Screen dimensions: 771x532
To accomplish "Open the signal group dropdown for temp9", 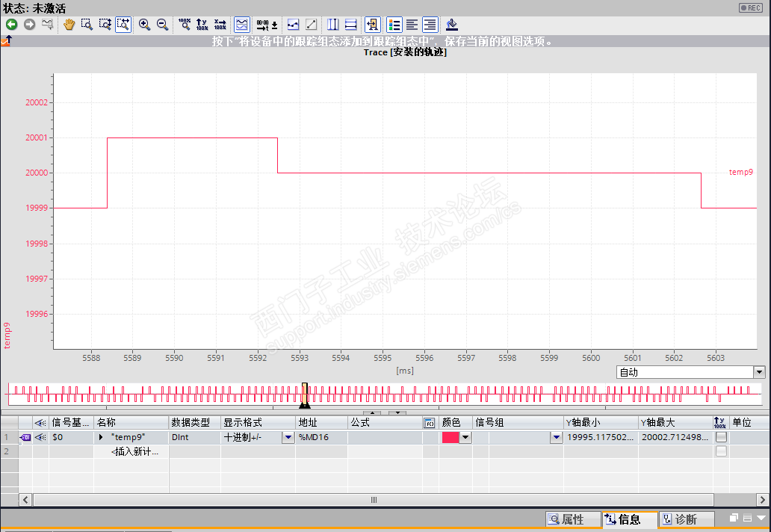I will pos(556,437).
